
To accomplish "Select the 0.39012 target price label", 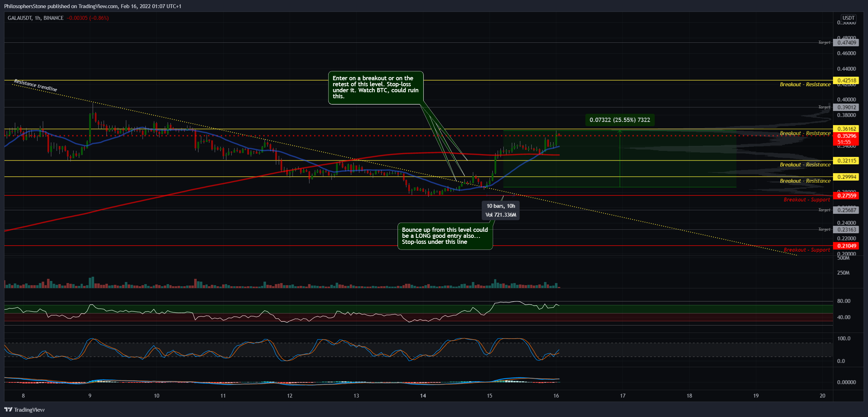I will 846,107.
